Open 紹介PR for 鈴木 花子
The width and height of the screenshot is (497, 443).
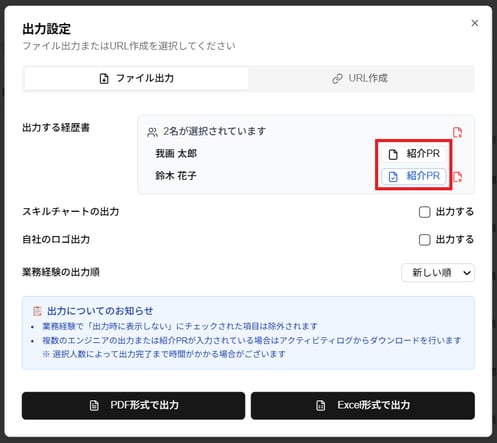[414, 176]
